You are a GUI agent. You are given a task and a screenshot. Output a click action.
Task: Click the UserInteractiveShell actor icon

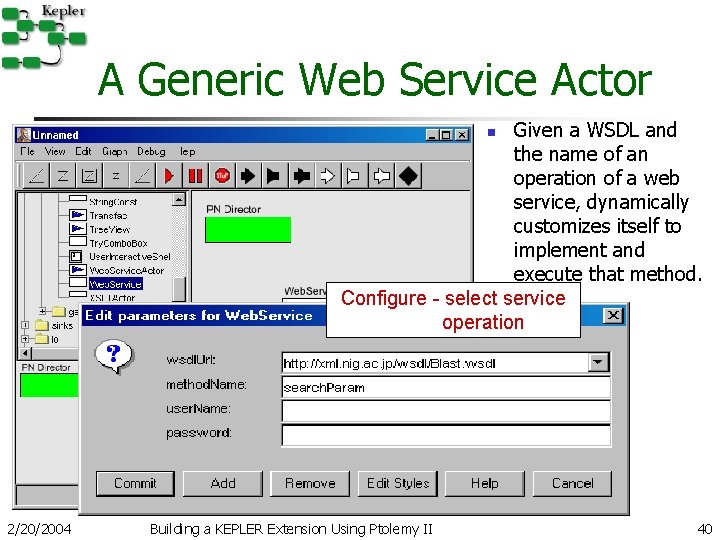point(76,256)
